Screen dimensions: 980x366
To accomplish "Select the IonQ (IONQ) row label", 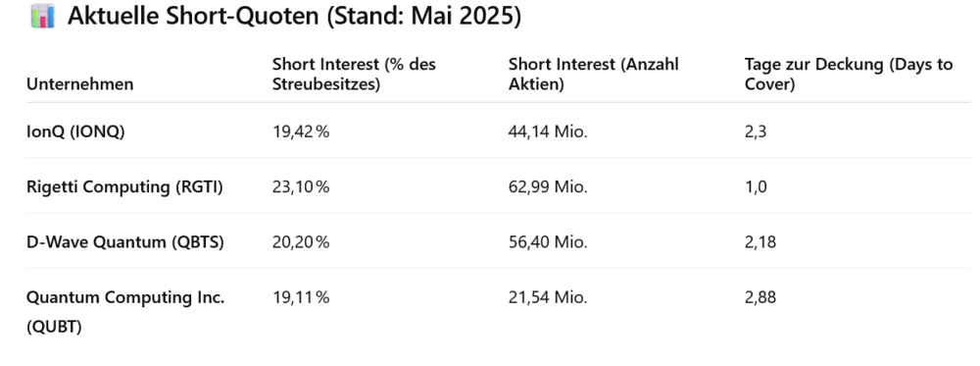I will (x=75, y=132).
